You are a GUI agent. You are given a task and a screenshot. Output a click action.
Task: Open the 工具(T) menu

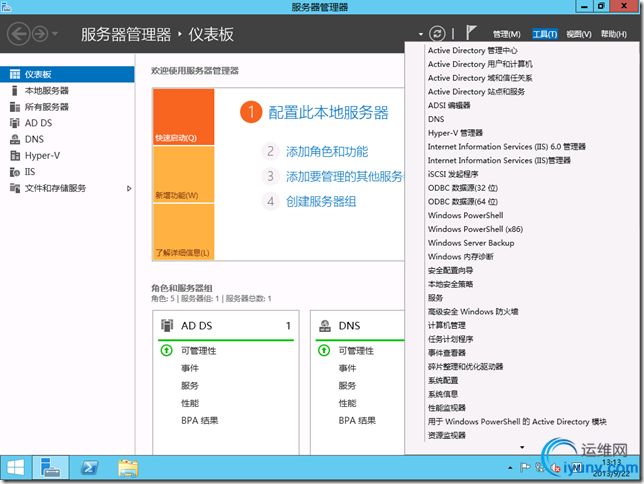pos(545,34)
